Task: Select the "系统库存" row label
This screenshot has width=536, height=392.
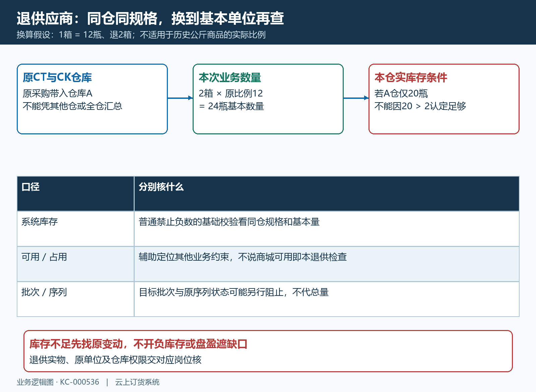Action: pos(40,222)
